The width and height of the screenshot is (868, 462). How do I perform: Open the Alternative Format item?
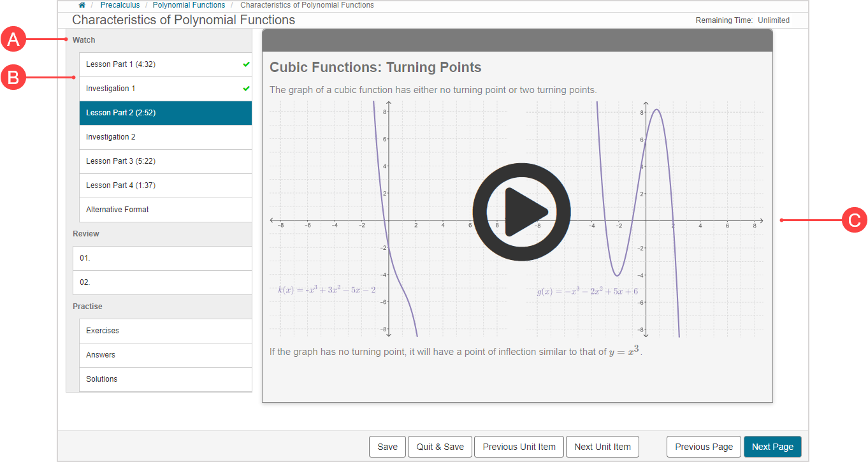pyautogui.click(x=117, y=210)
